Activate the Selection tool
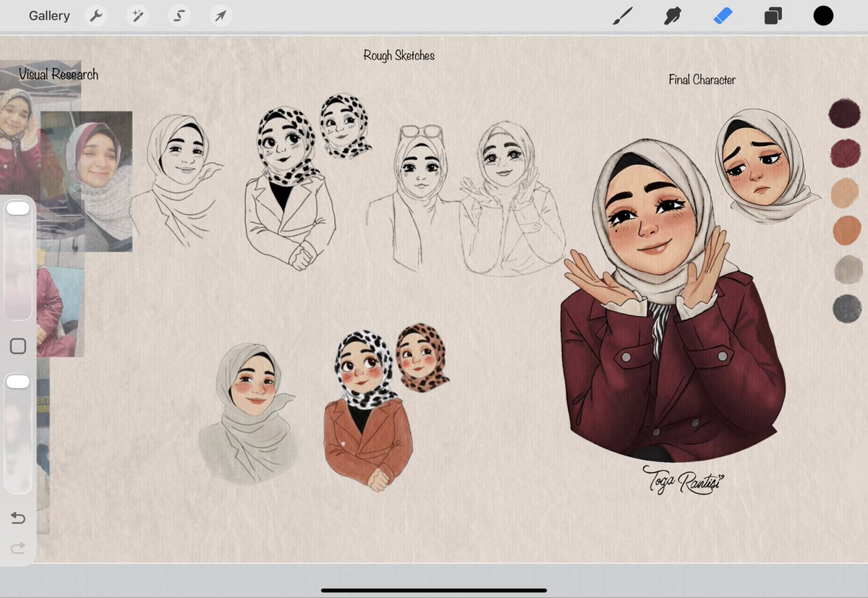 pyautogui.click(x=179, y=16)
